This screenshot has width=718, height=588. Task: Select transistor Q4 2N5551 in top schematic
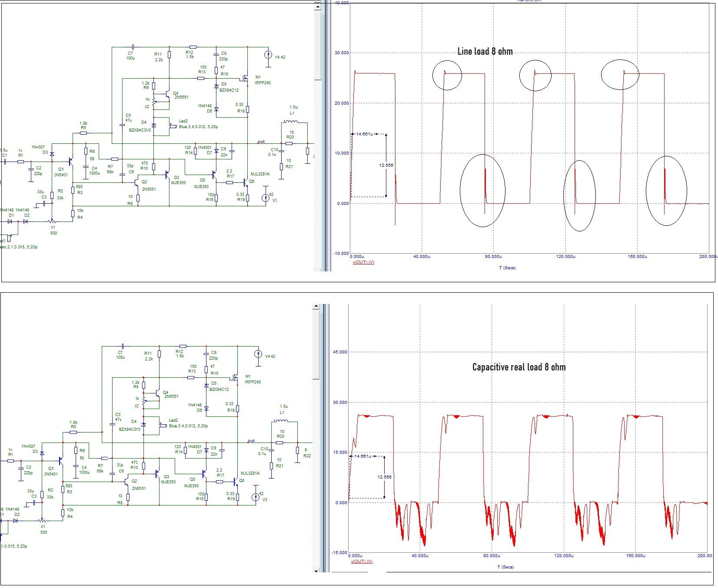[167, 94]
